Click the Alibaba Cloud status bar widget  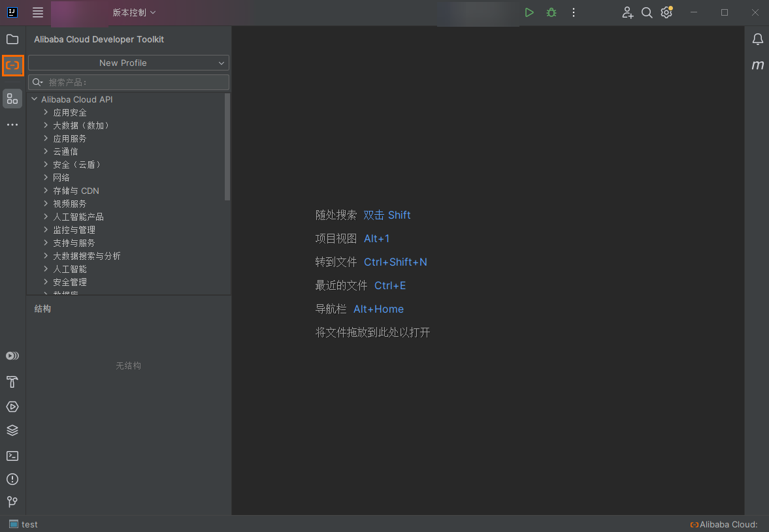click(x=724, y=524)
